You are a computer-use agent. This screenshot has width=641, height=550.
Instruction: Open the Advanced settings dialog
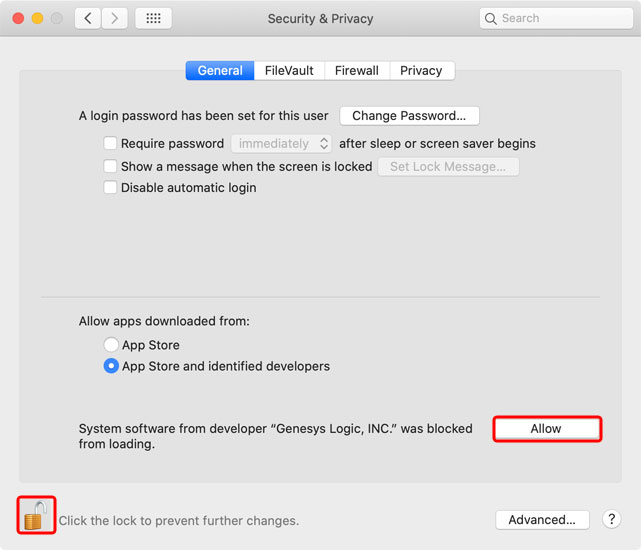(542, 520)
